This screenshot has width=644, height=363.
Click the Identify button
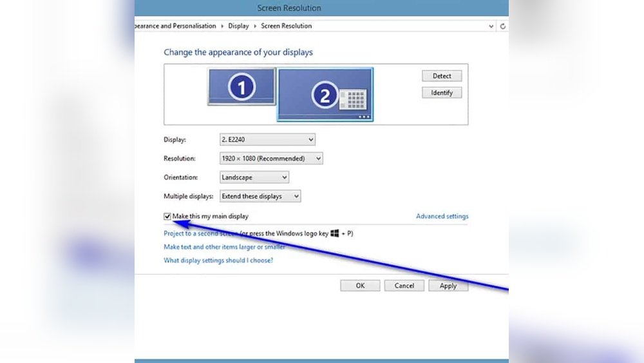click(x=442, y=93)
